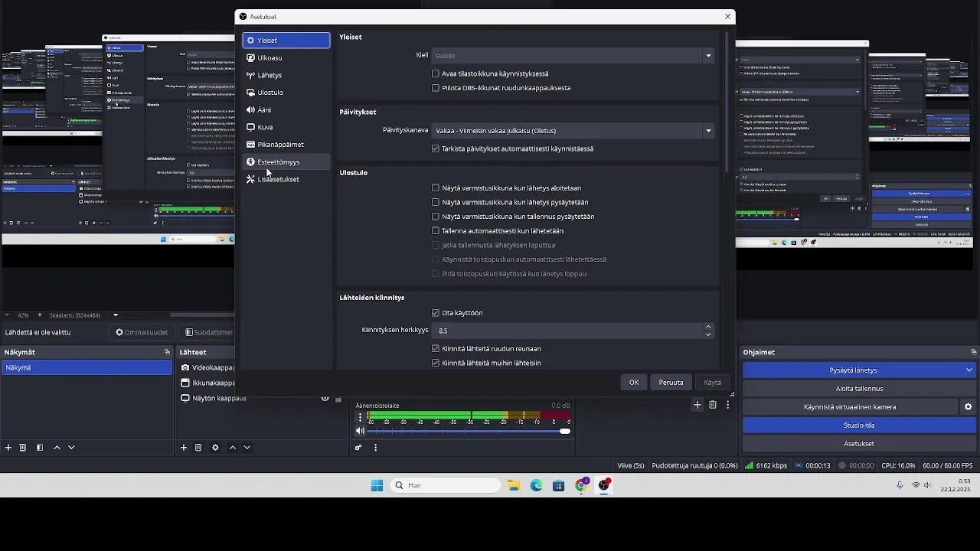The height and width of the screenshot is (551, 980).
Task: Remove selected scene with trash icon
Action: tap(23, 448)
